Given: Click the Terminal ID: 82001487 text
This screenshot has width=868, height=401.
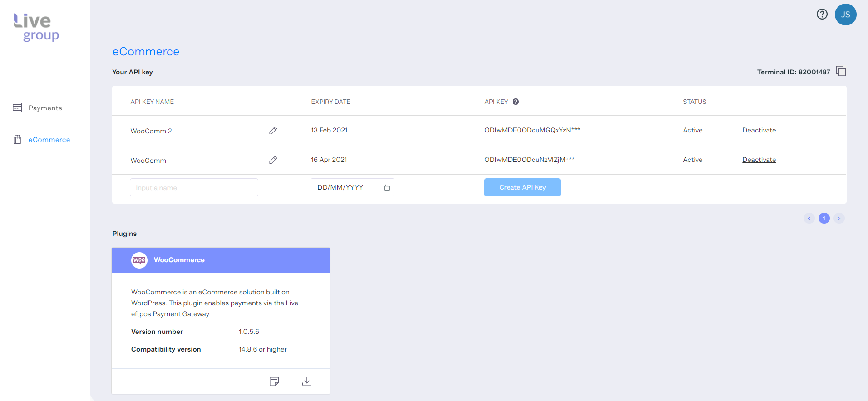Looking at the screenshot, I should point(794,72).
